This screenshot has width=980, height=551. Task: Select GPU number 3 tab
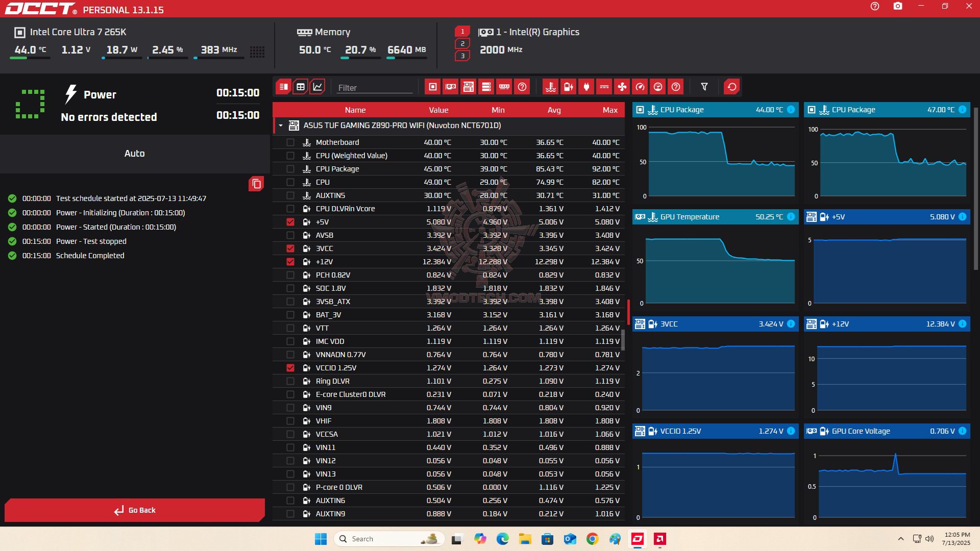pyautogui.click(x=462, y=56)
